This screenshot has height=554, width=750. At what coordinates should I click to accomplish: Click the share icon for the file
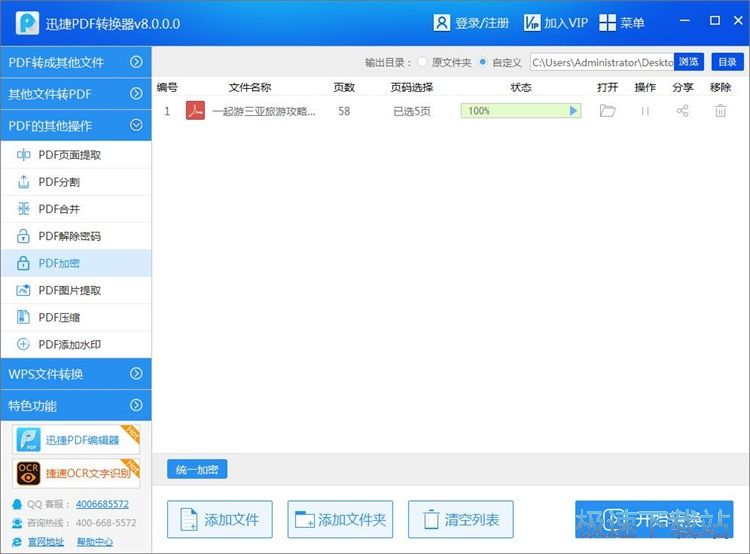point(683,111)
